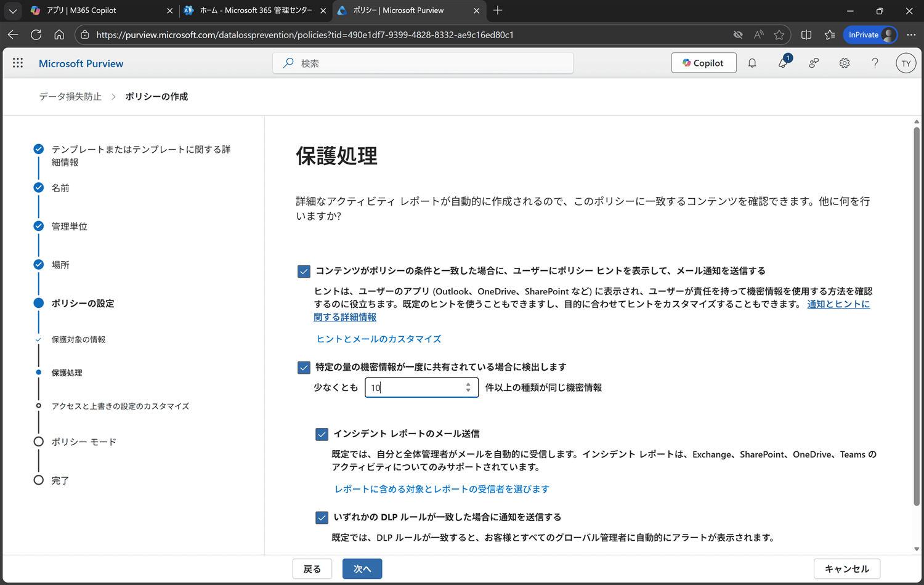Uncheck the policy tip notification checkbox
This screenshot has width=924, height=585.
304,272
